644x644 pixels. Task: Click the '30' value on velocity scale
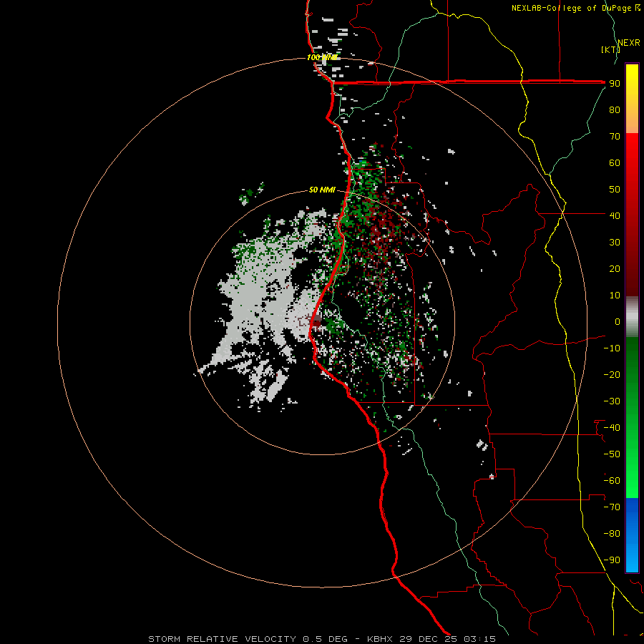pyautogui.click(x=615, y=243)
